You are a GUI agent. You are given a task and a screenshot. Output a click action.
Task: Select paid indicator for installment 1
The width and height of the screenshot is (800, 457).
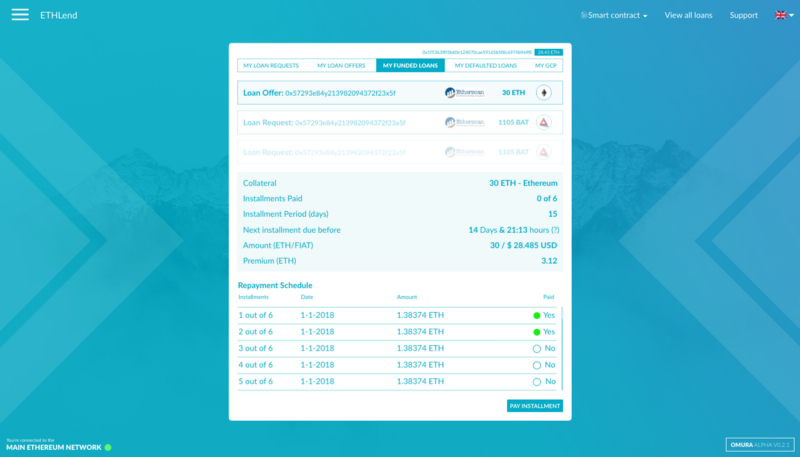tap(537, 315)
